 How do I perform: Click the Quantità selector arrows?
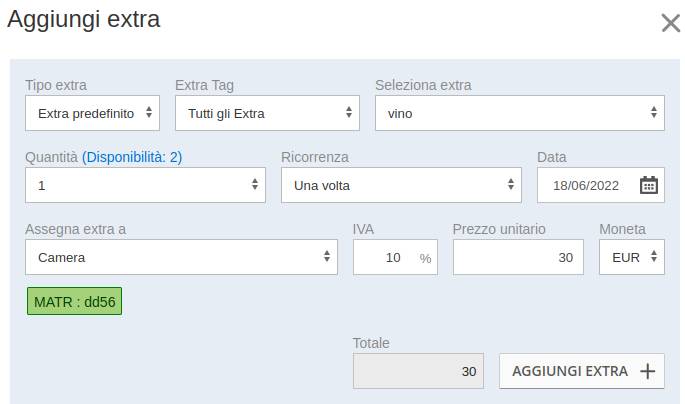(x=255, y=184)
